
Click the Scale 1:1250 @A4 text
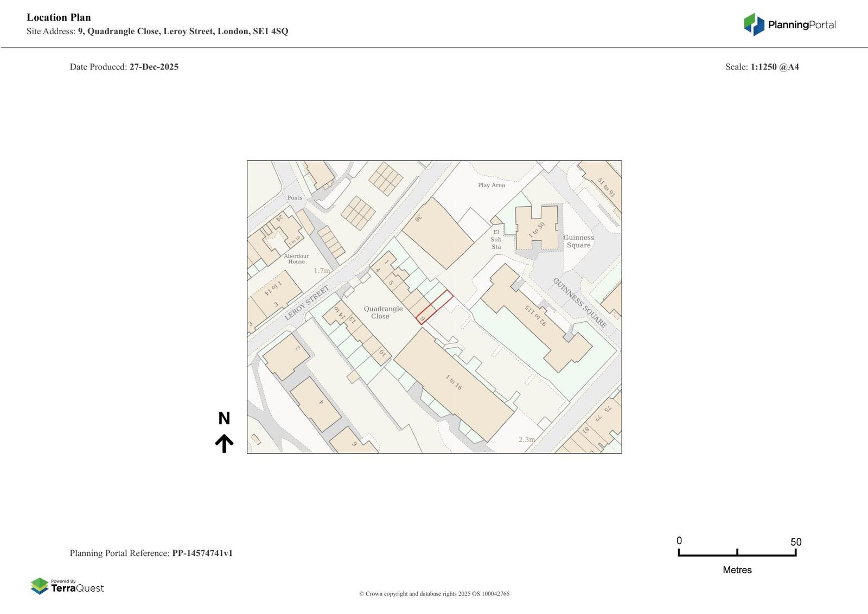(762, 67)
